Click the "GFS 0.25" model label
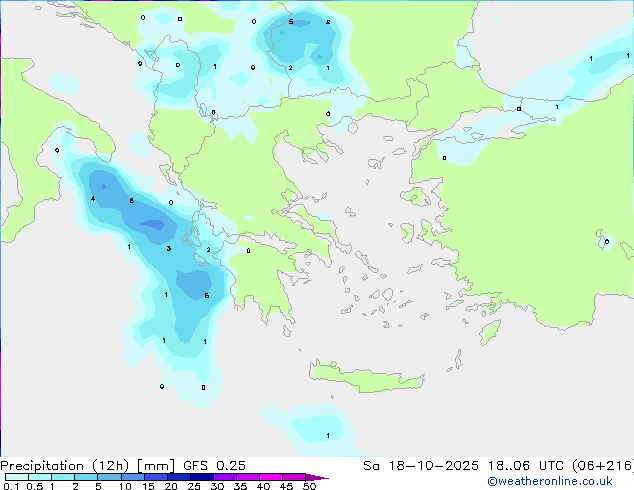Image resolution: width=634 pixels, height=490 pixels. point(214,466)
